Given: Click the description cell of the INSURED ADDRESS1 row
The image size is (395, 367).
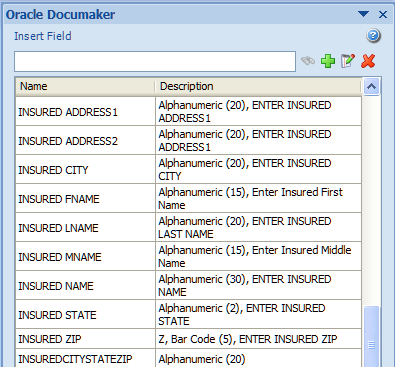Looking at the screenshot, I should pos(258,112).
